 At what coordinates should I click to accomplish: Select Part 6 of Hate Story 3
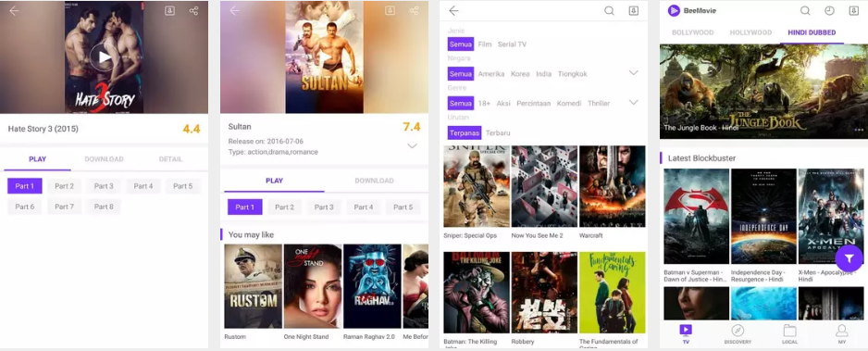point(25,207)
